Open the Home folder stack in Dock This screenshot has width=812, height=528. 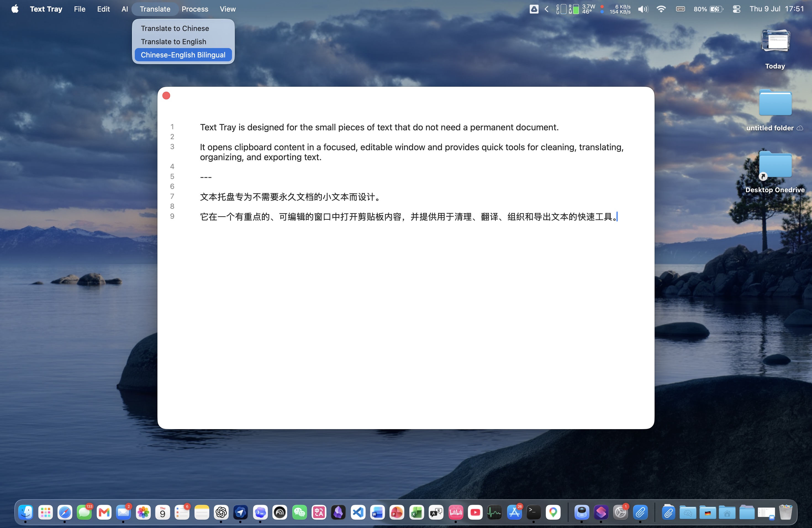[x=727, y=512]
